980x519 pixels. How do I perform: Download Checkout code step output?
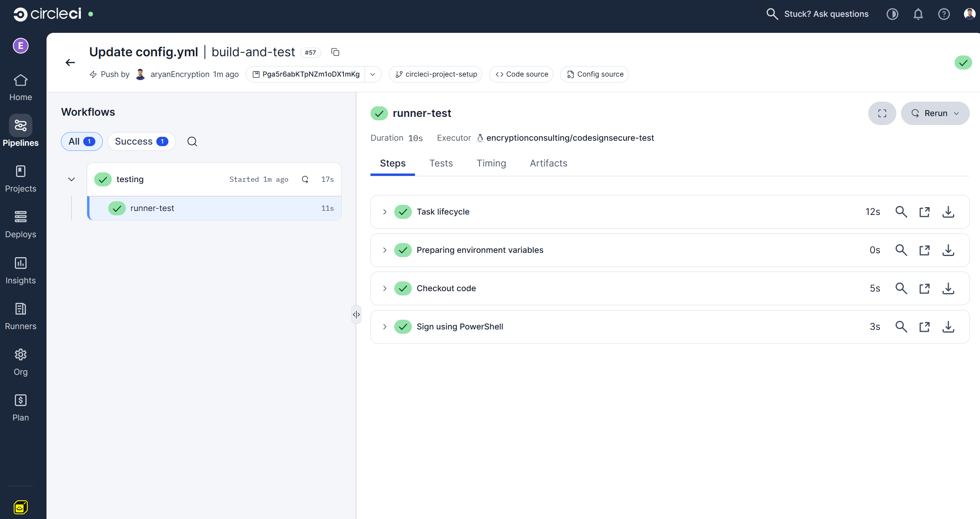pos(948,288)
